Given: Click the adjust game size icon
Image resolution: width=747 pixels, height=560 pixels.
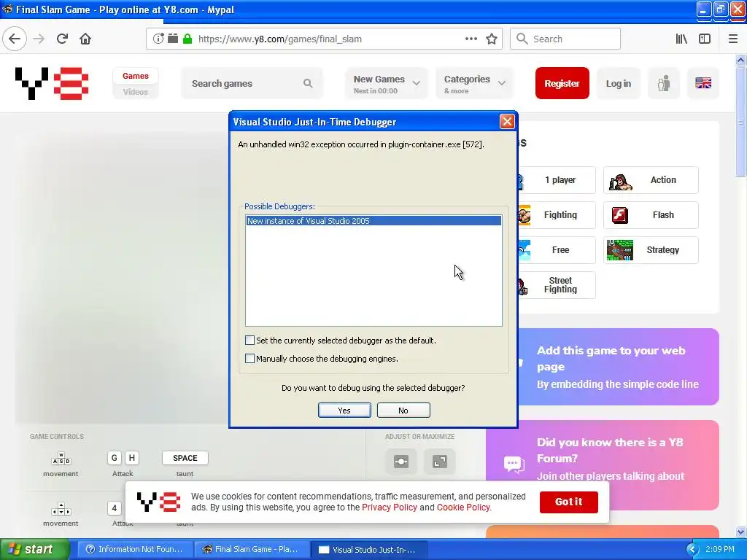Looking at the screenshot, I should [x=401, y=462].
